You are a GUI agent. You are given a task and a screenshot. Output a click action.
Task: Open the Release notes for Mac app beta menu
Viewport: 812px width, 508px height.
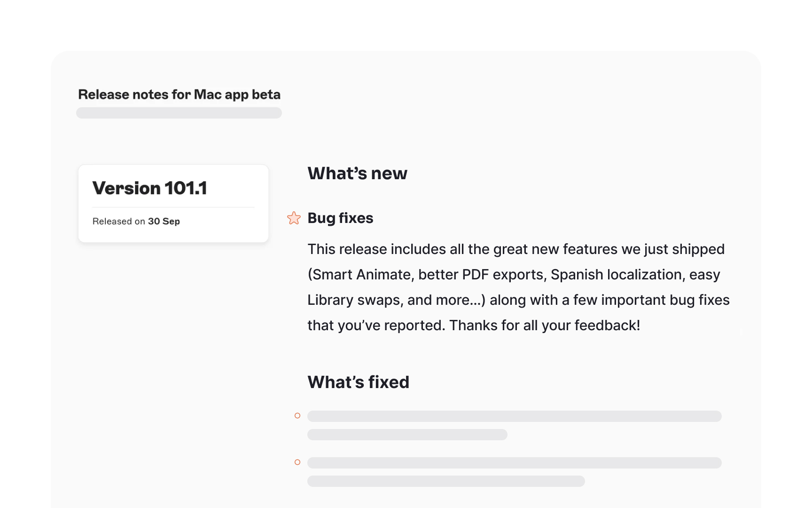click(x=179, y=94)
